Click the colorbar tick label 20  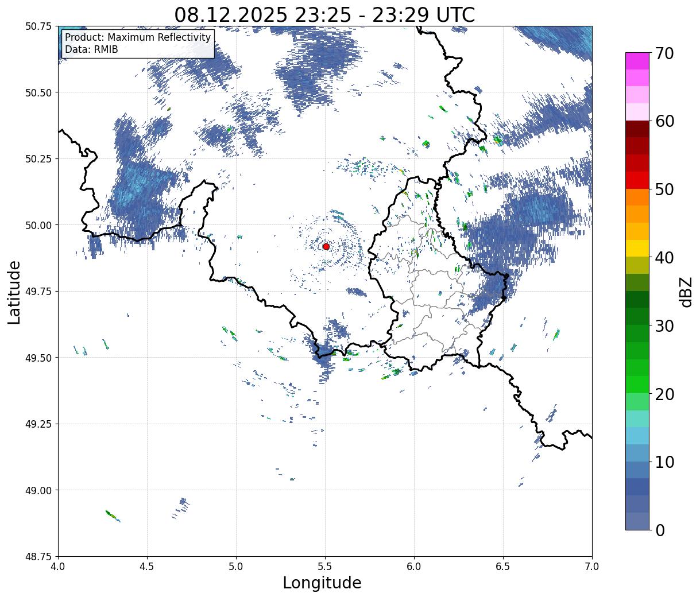click(664, 394)
